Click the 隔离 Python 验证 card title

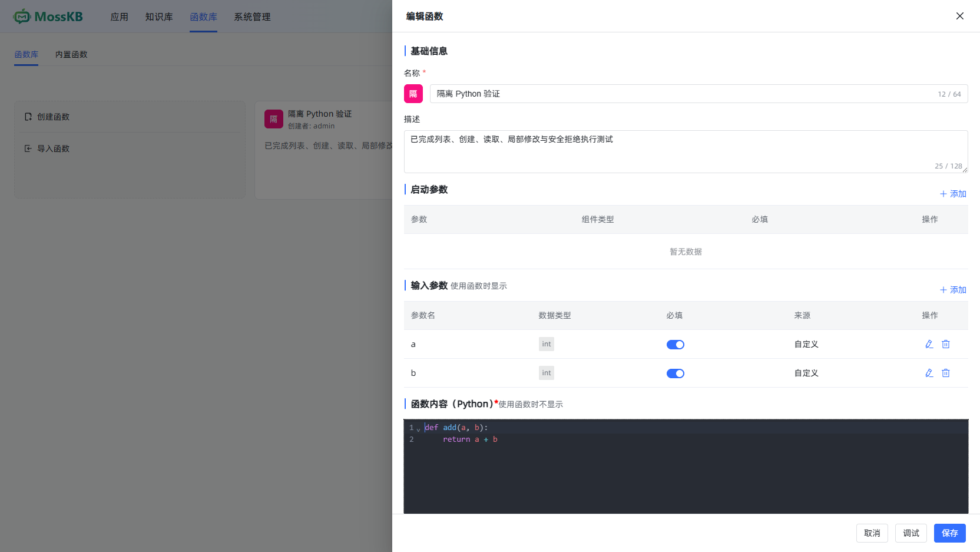point(320,114)
